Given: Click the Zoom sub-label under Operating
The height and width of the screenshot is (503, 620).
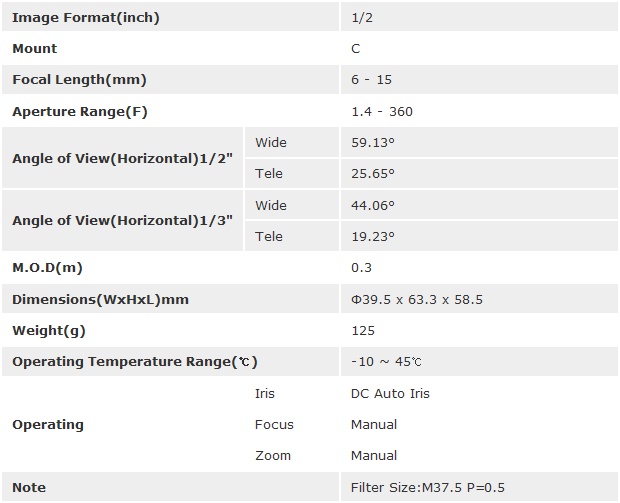Looking at the screenshot, I should click(273, 455).
